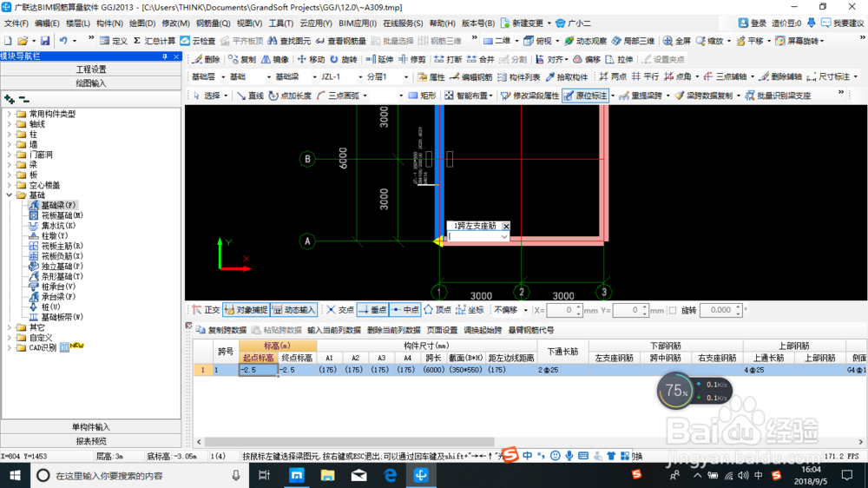The height and width of the screenshot is (488, 868).
Task: Toggle 顶点 vertex snap
Action: click(x=437, y=310)
